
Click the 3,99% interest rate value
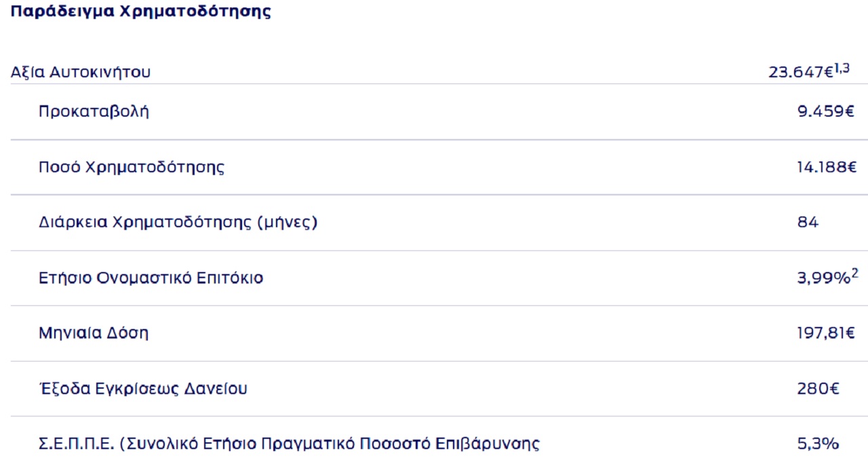pyautogui.click(x=823, y=278)
